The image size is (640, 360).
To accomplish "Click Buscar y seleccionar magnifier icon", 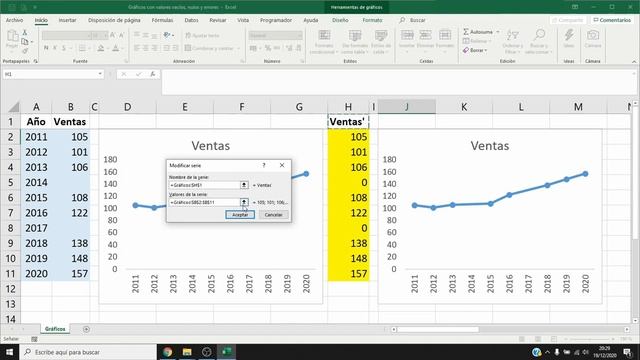I will (539, 35).
